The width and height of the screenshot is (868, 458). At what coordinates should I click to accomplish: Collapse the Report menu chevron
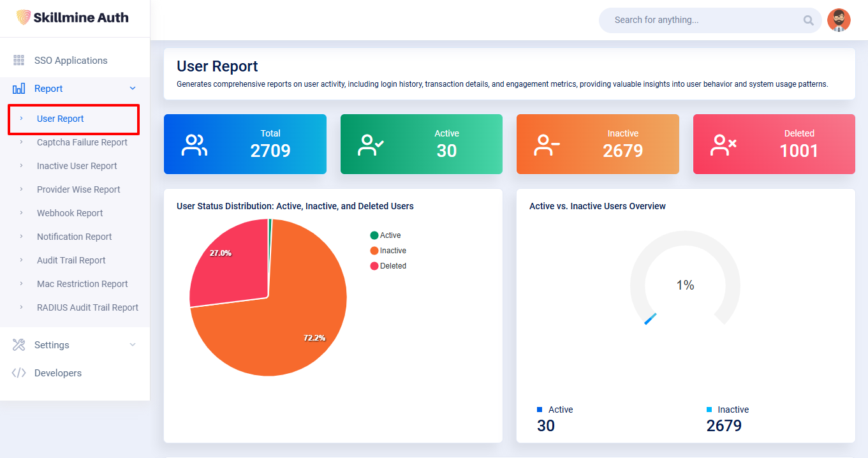click(133, 89)
